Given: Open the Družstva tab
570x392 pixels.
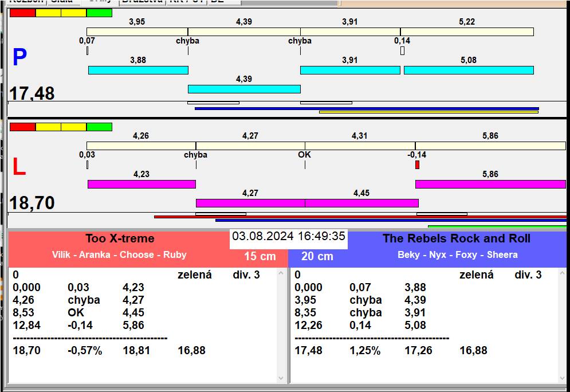Looking at the screenshot, I should [x=141, y=2].
